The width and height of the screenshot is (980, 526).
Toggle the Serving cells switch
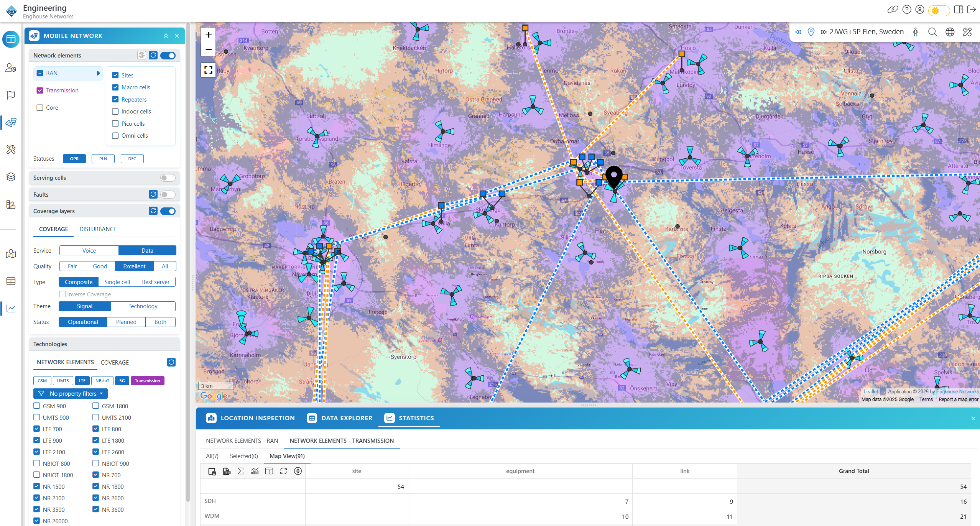click(168, 178)
